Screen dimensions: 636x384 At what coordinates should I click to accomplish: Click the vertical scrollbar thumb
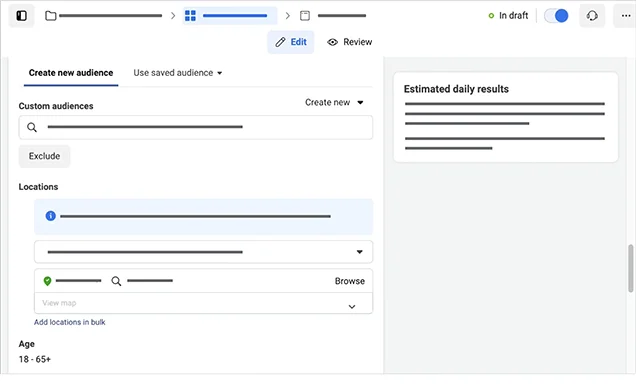631,268
